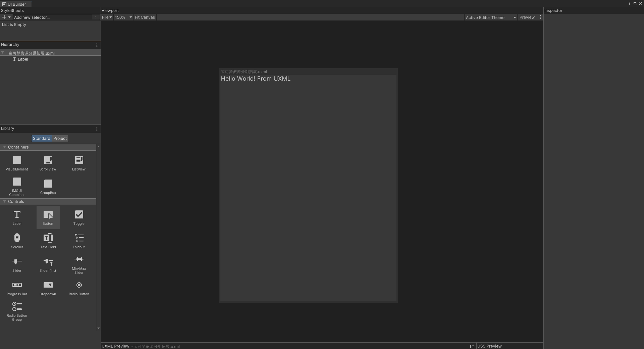
Task: Click the USS Preview pane header
Action: tap(489, 346)
